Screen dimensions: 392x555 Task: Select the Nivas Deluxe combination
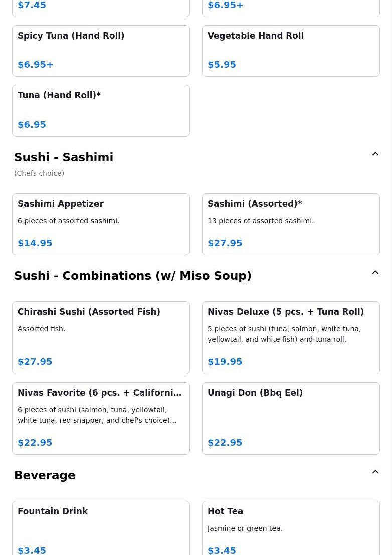pos(291,337)
